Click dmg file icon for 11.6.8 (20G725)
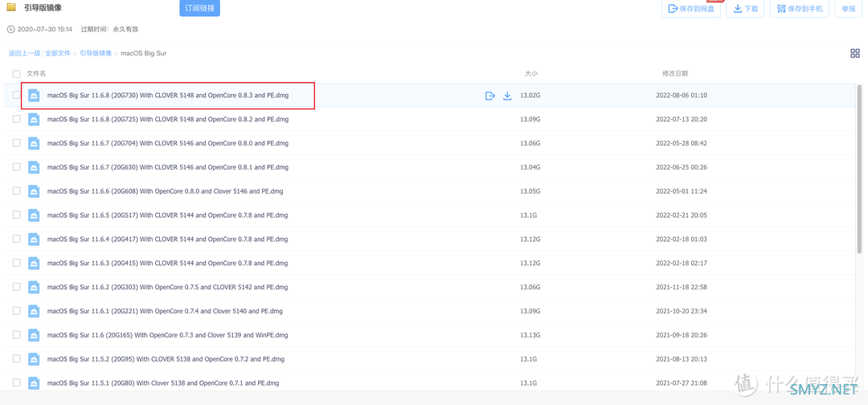Screen dimensions: 868x405 [x=34, y=120]
